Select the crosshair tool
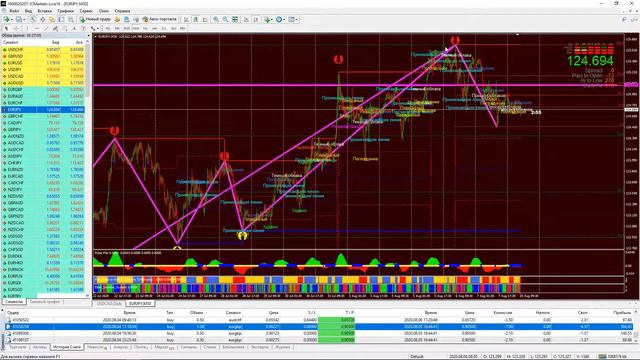This screenshot has height=360, width=640. click(16, 29)
